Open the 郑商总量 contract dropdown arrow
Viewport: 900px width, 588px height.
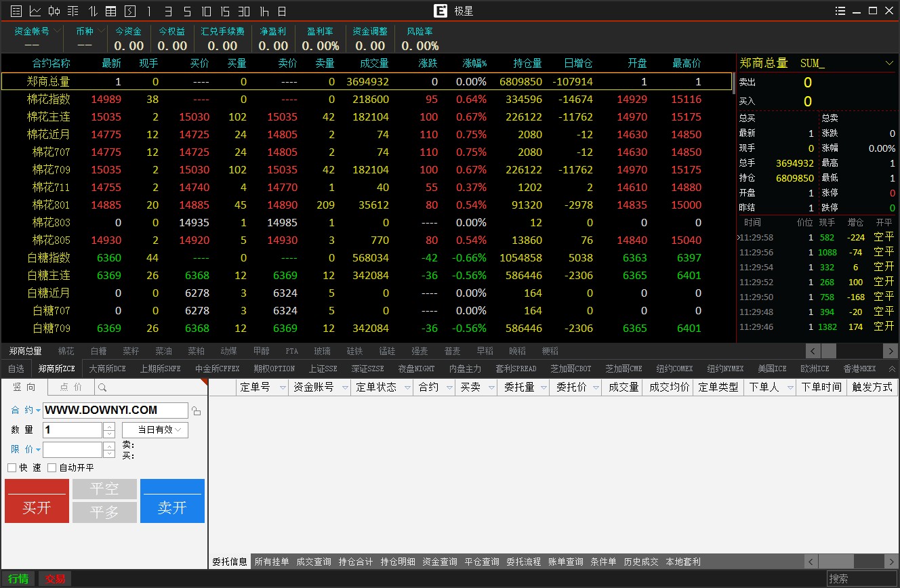tap(889, 63)
